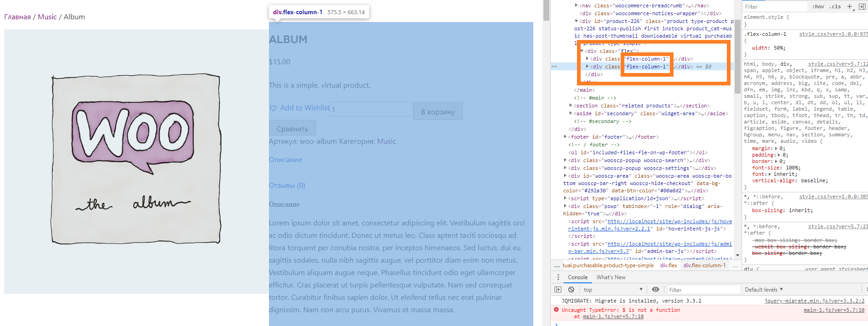Add a new style rule with the plus icon
Screen dimensions: 868x326
point(850,6)
